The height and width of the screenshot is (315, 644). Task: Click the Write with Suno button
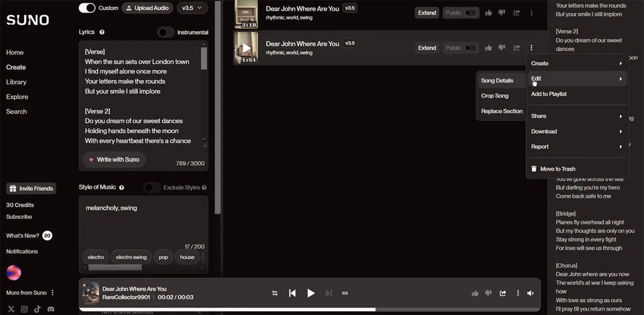click(114, 160)
